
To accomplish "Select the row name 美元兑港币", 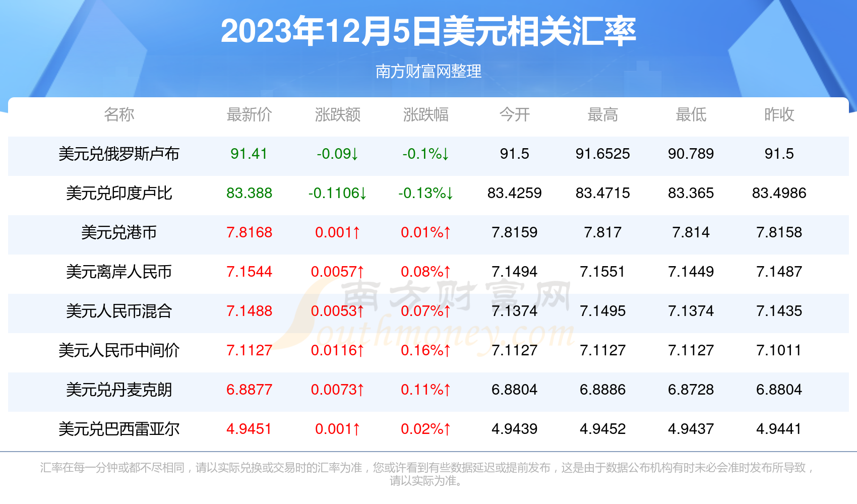I will click(x=119, y=232).
